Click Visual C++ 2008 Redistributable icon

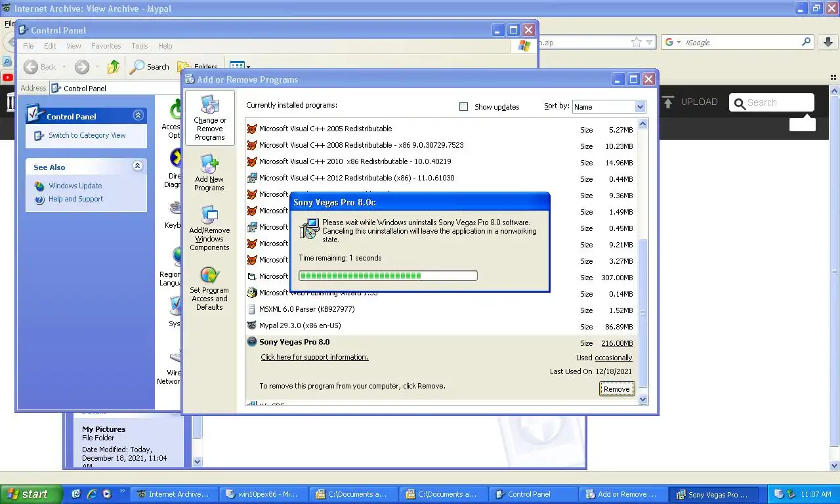(x=252, y=145)
